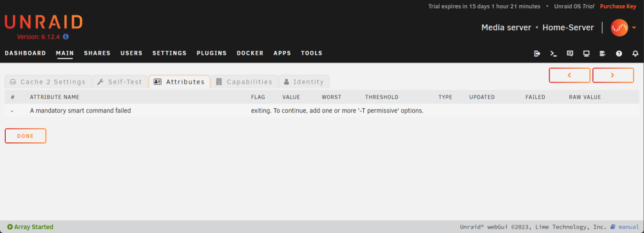
Task: Select the MAIN menu item
Action: [x=65, y=53]
